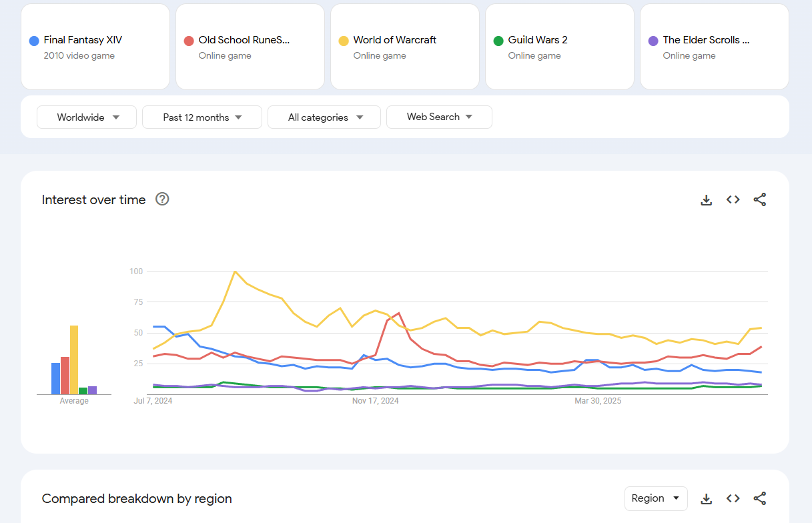Open help for Interest over time
Viewport: 812px width, 523px height.
[162, 199]
